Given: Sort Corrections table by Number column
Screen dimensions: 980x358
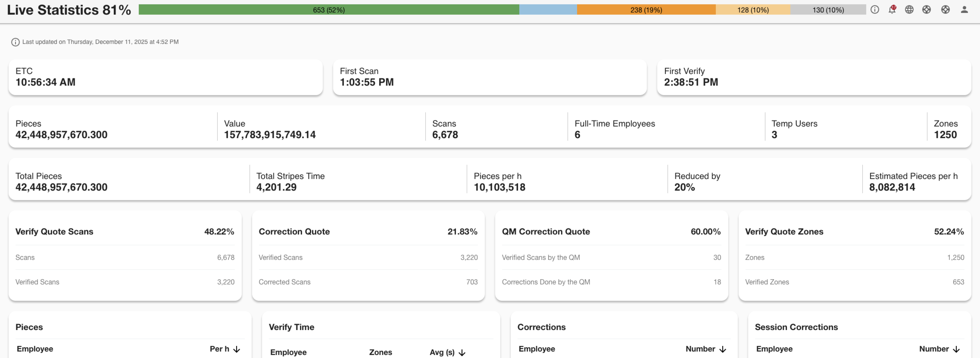Looking at the screenshot, I should tap(723, 349).
